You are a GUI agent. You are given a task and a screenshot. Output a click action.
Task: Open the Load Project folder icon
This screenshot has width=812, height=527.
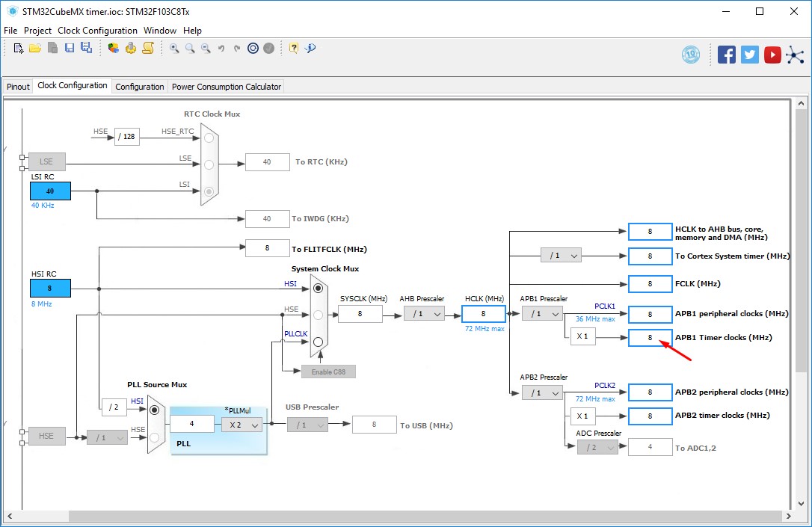pyautogui.click(x=35, y=48)
